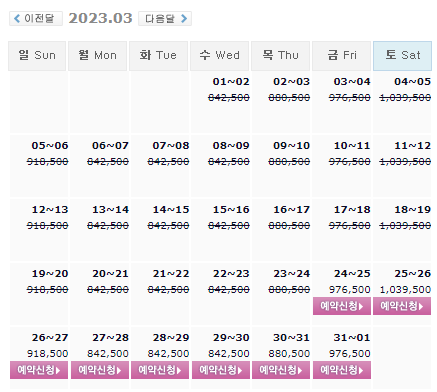Viewport: 437px width, 392px height.
Task: Select the 25~26 date label
Action: (412, 274)
